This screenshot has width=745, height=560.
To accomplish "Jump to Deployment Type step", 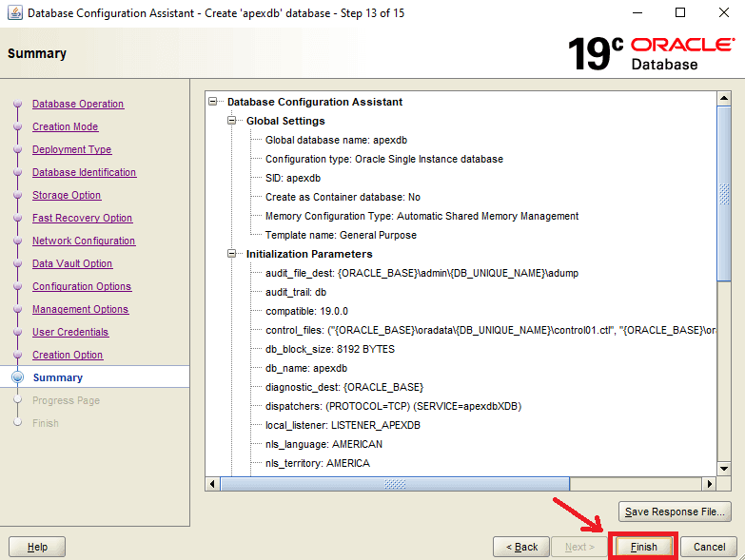I will click(x=71, y=149).
